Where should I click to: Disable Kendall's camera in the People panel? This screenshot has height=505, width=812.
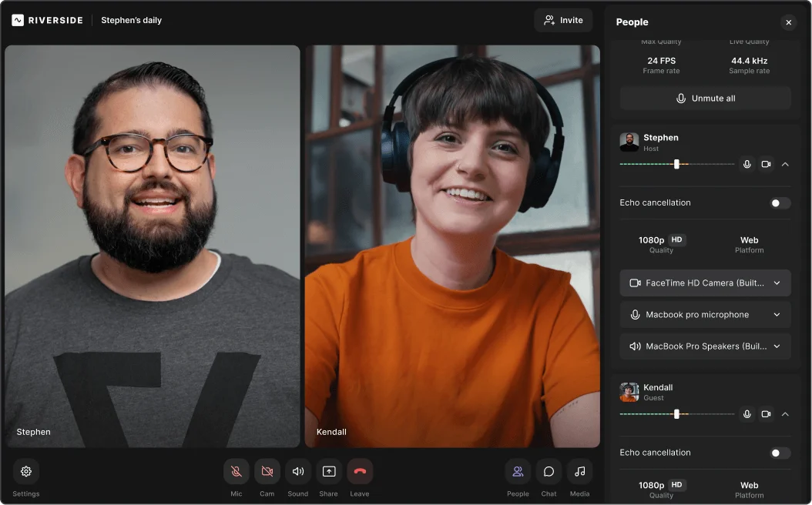(766, 414)
